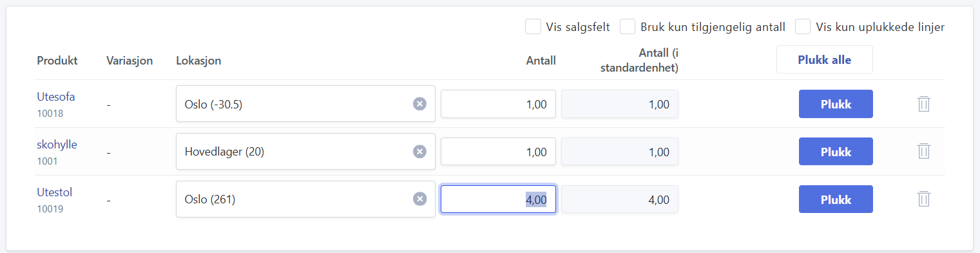980x253 pixels.
Task: Focus the Antall field for Utesofa
Action: [498, 104]
